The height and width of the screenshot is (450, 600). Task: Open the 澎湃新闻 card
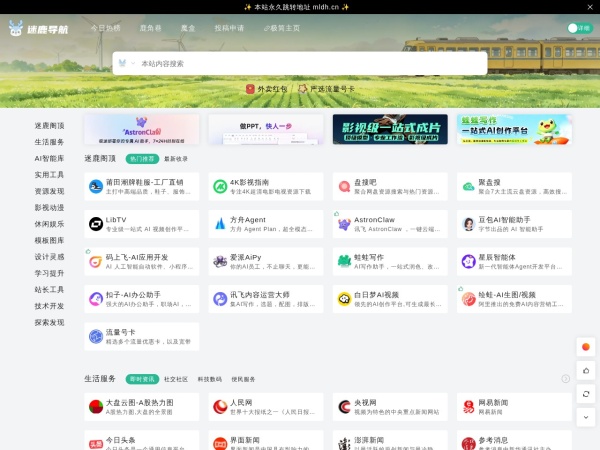[x=390, y=440]
